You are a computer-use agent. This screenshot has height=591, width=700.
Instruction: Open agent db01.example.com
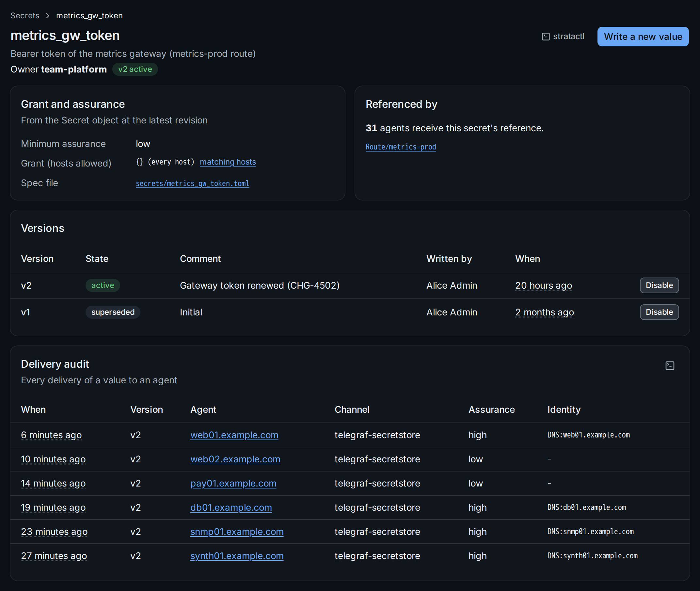[231, 507]
